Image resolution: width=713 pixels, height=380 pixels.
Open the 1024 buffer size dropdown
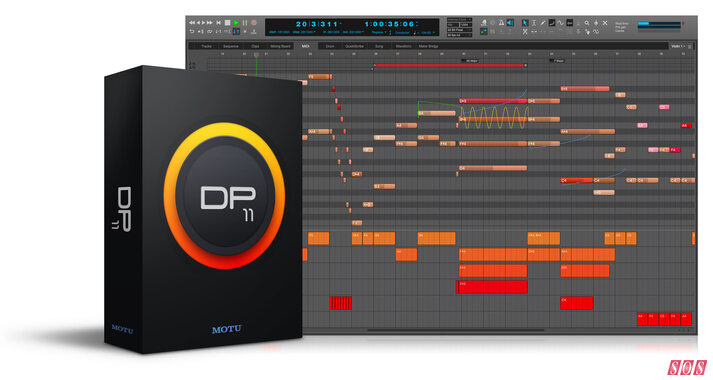tap(466, 25)
